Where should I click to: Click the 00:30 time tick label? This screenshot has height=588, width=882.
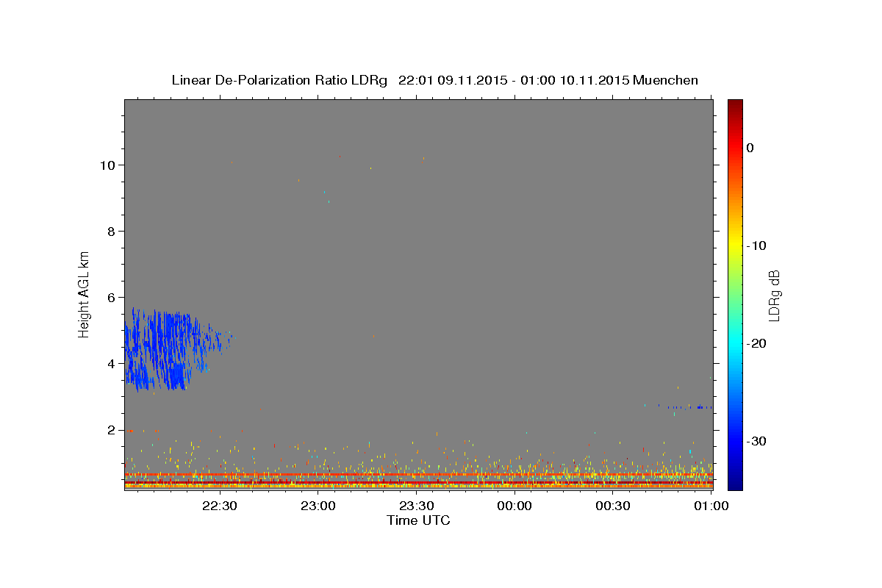pyautogui.click(x=613, y=506)
